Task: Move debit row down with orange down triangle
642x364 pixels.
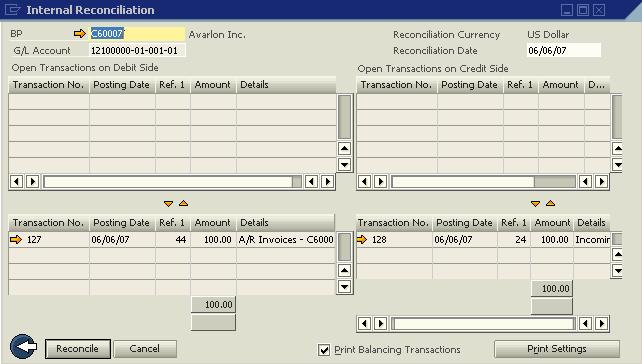Action: point(168,203)
